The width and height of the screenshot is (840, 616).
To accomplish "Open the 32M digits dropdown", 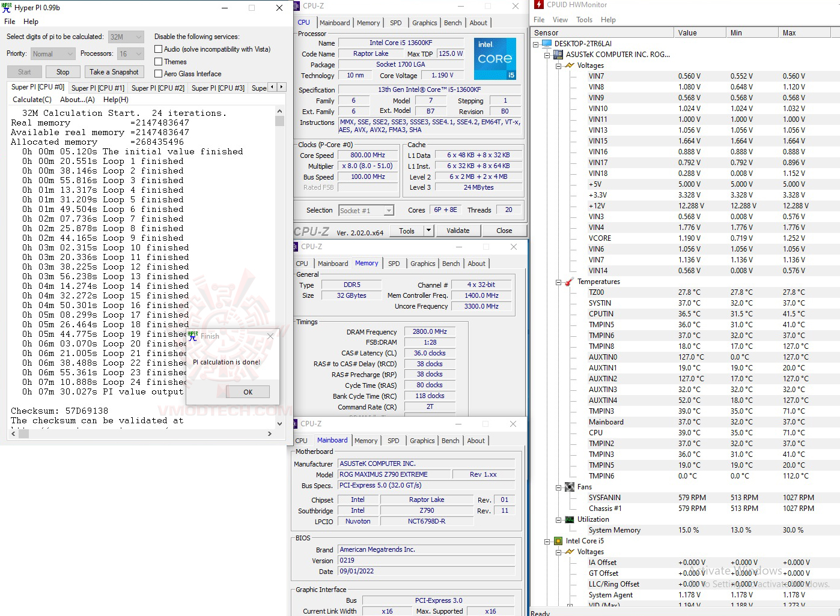I will (x=126, y=37).
